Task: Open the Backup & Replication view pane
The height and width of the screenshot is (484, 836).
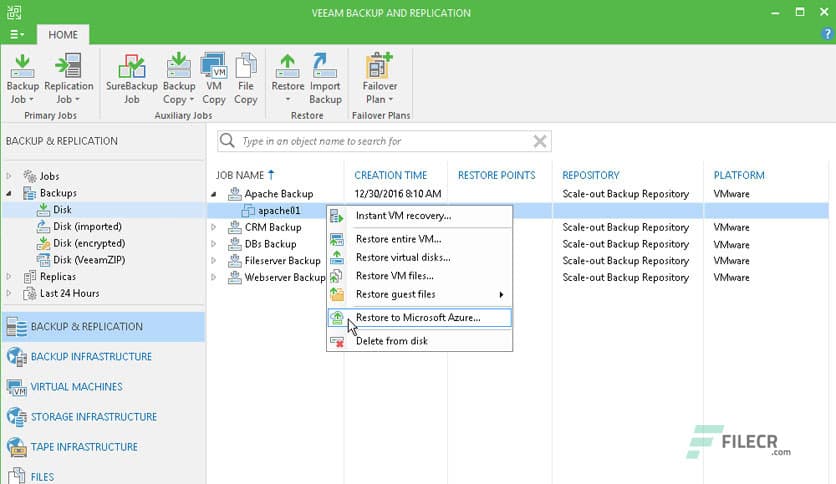Action: click(103, 327)
